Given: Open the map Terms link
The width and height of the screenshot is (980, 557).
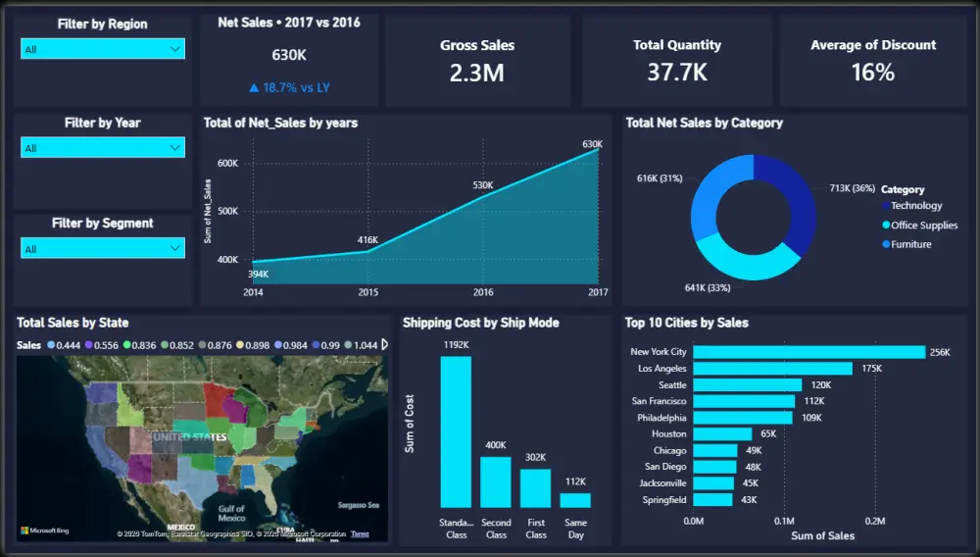Looking at the screenshot, I should click(360, 533).
